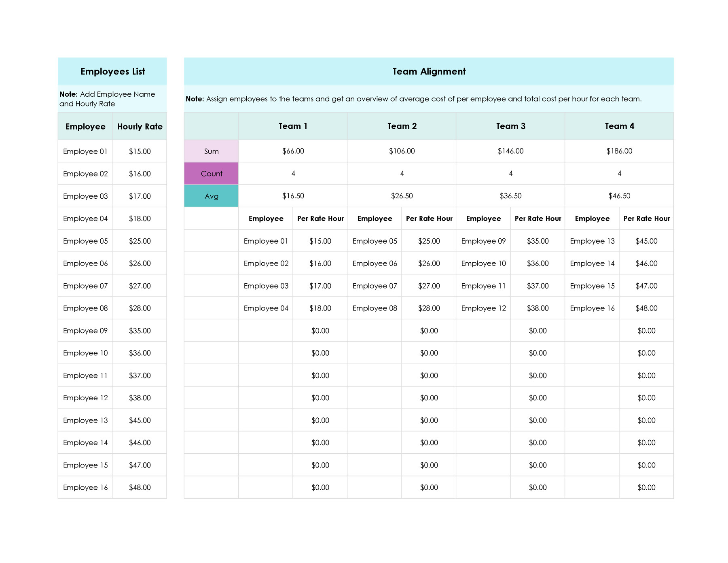Click the Team Alignment title banner

[429, 71]
